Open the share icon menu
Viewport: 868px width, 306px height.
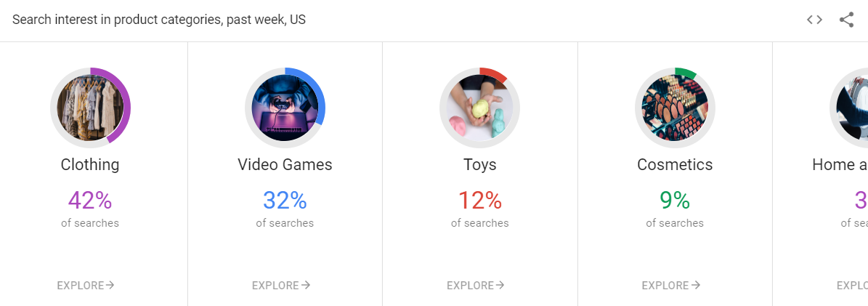click(846, 20)
